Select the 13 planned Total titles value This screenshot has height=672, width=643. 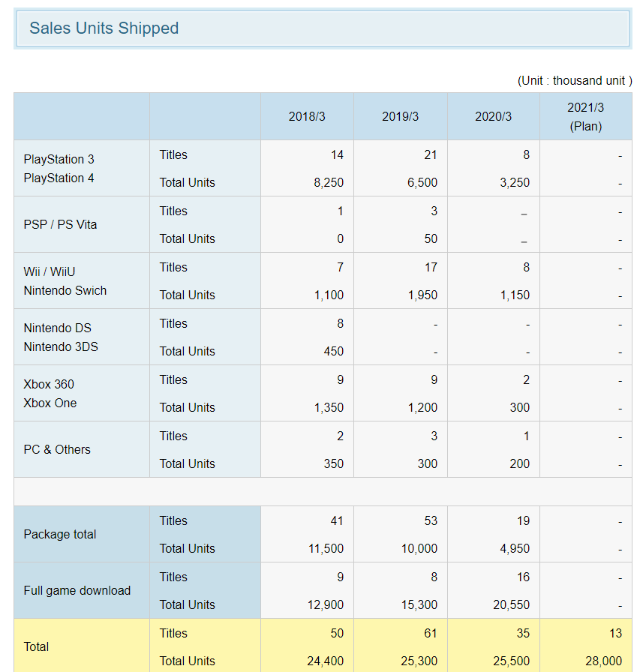click(615, 633)
